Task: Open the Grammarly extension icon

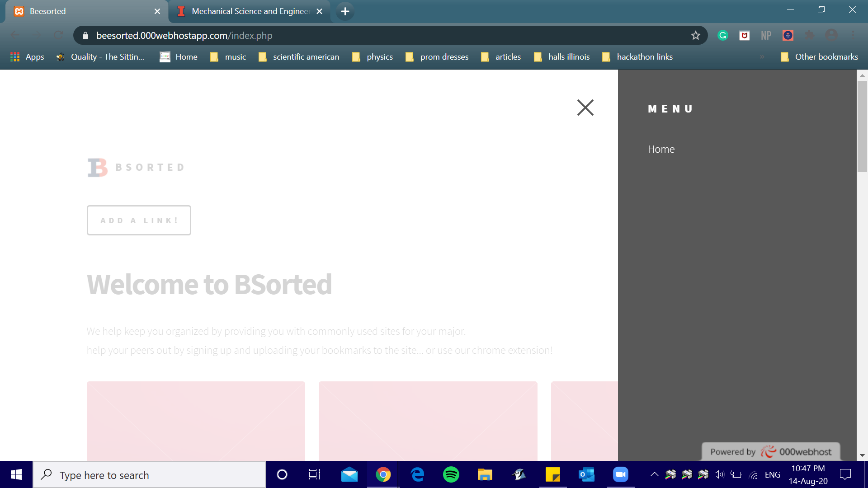Action: tap(723, 36)
